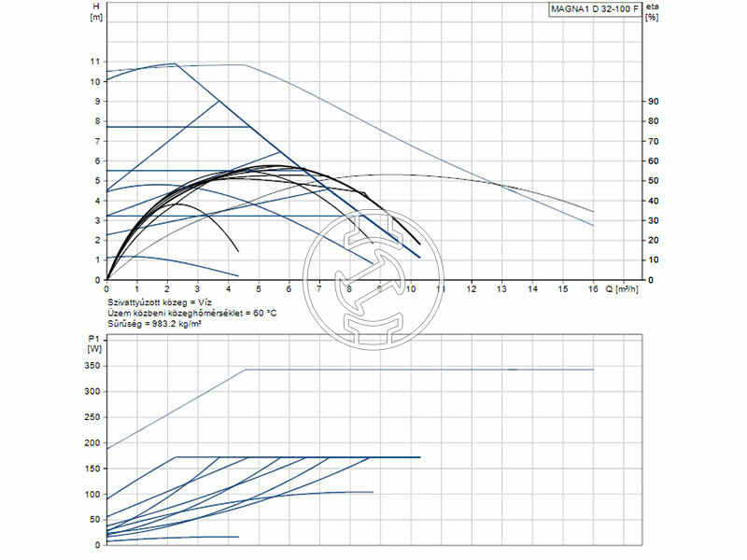Click the Szivattyúzott közeg = Víz text

[x=160, y=303]
